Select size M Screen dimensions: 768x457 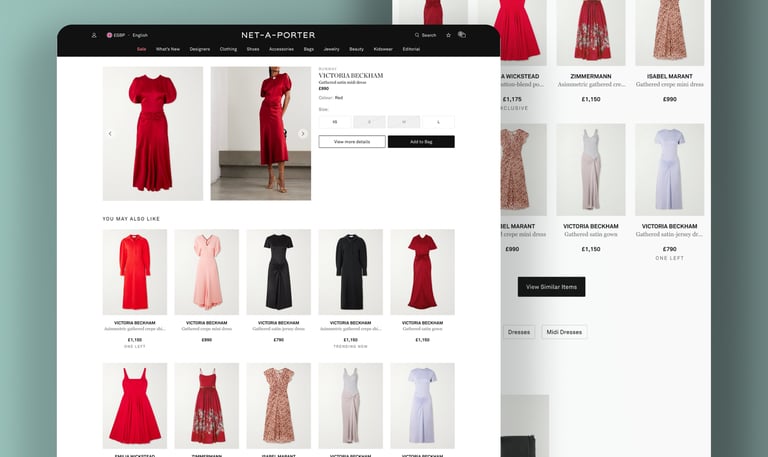point(404,122)
